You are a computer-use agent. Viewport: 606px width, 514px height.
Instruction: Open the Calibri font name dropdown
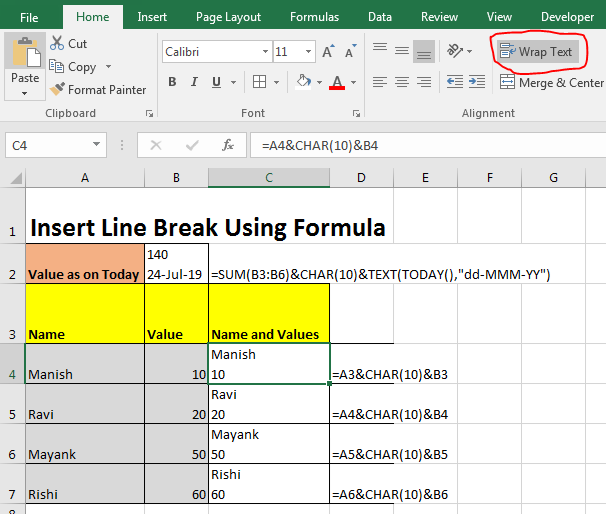265,51
